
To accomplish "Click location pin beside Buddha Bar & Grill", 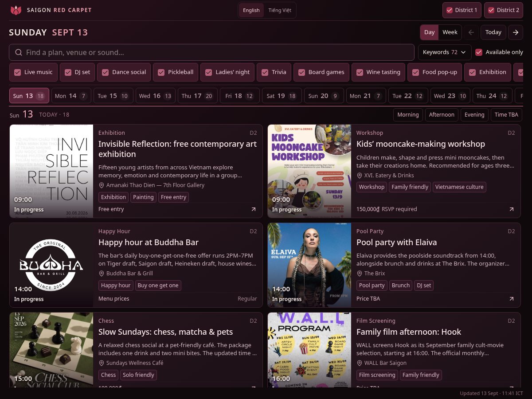I will (102, 274).
